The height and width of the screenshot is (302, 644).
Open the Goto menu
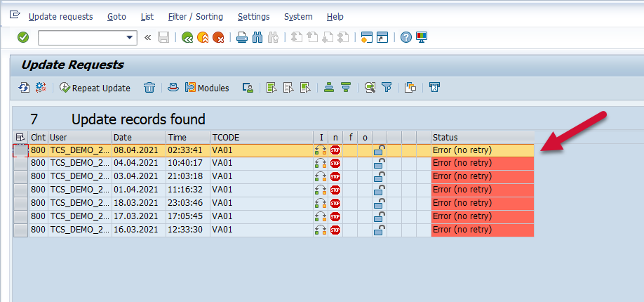[x=116, y=16]
